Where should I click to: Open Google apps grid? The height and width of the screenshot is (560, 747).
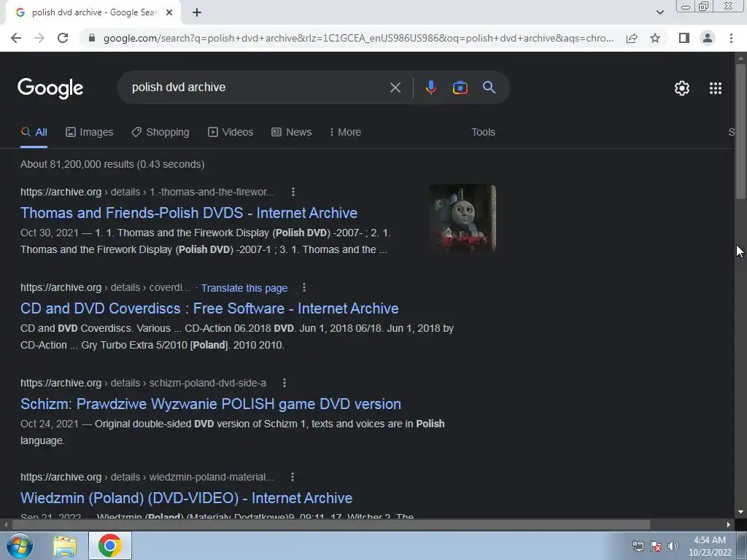pyautogui.click(x=715, y=88)
